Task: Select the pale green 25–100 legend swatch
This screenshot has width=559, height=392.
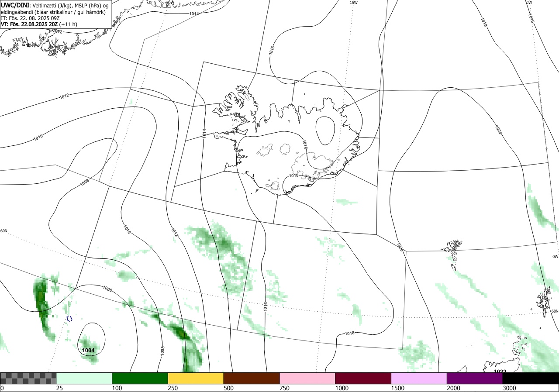Action: [x=84, y=378]
